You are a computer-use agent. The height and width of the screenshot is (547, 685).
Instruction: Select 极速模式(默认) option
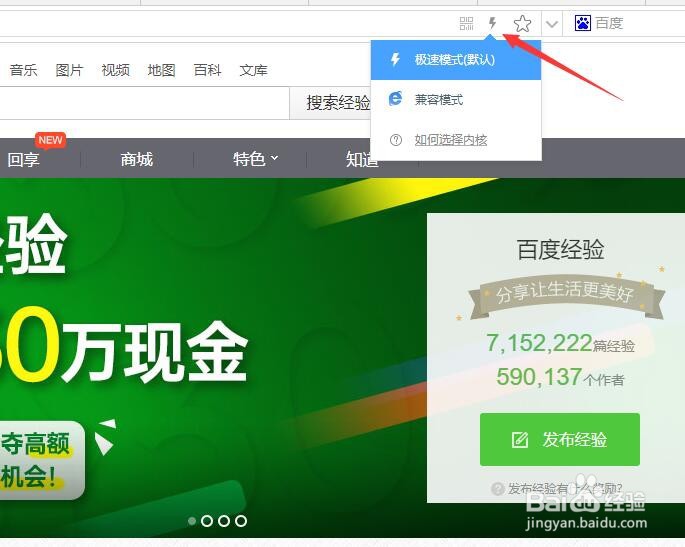(x=456, y=59)
